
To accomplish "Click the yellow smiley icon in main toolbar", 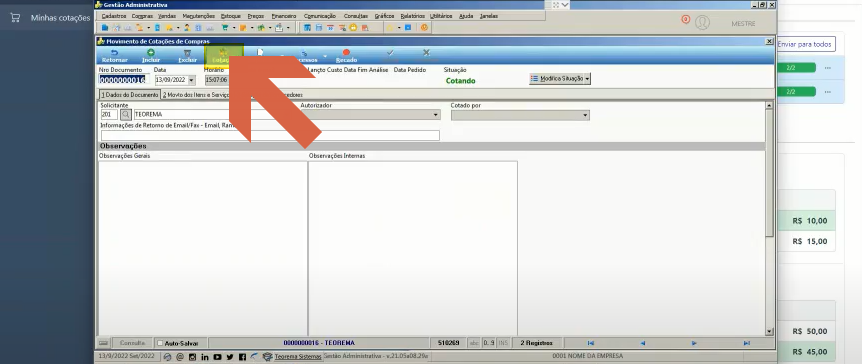I will pos(353,27).
